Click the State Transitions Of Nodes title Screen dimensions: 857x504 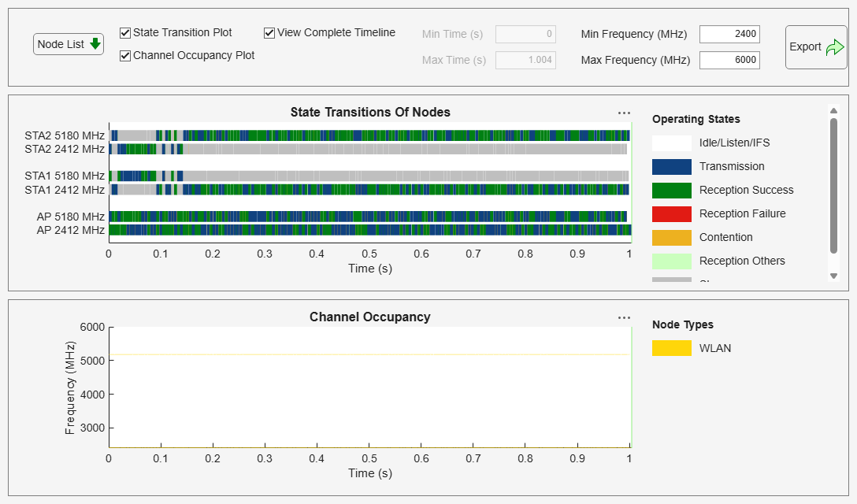point(370,113)
